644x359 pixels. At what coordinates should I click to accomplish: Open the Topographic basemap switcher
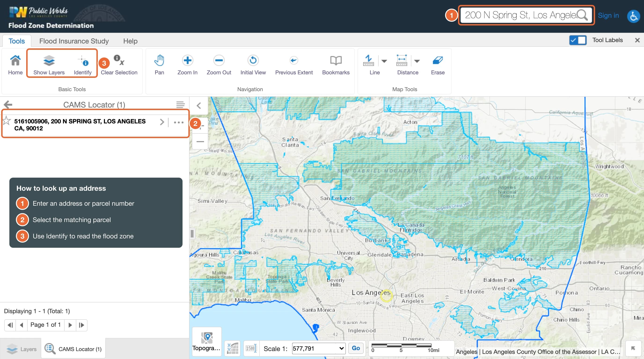206,341
